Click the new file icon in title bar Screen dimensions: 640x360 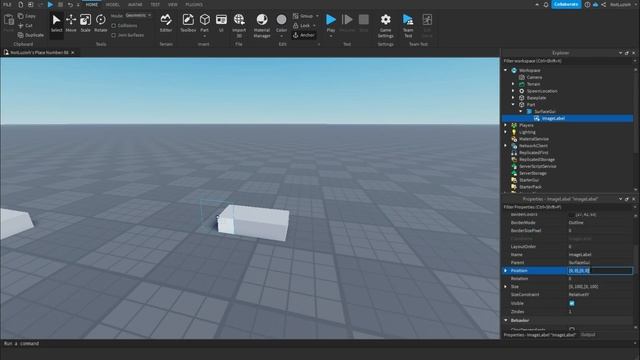pyautogui.click(x=20, y=4)
